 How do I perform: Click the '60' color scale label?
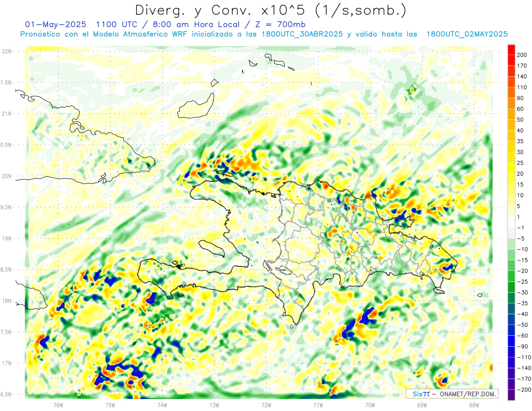[x=521, y=109]
